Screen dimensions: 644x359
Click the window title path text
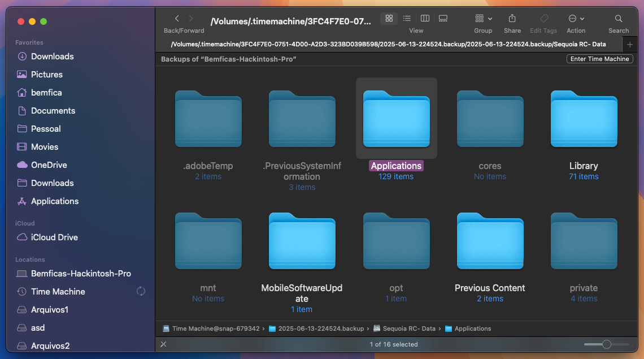291,21
